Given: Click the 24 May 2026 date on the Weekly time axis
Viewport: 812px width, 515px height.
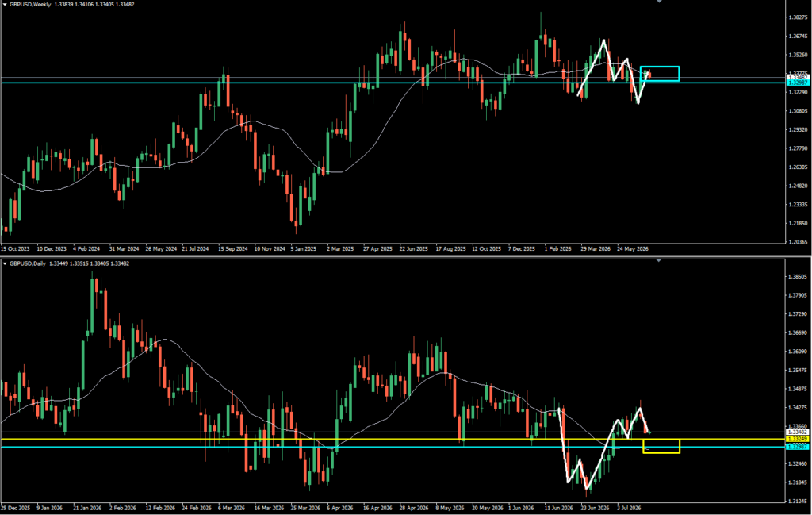Looking at the screenshot, I should click(632, 248).
